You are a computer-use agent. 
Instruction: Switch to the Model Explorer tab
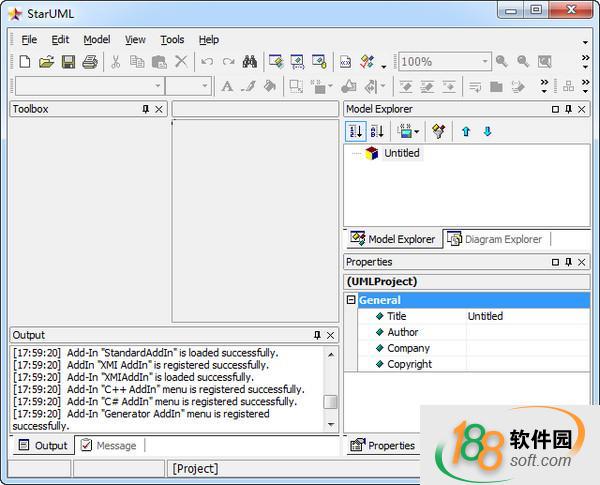[x=393, y=239]
